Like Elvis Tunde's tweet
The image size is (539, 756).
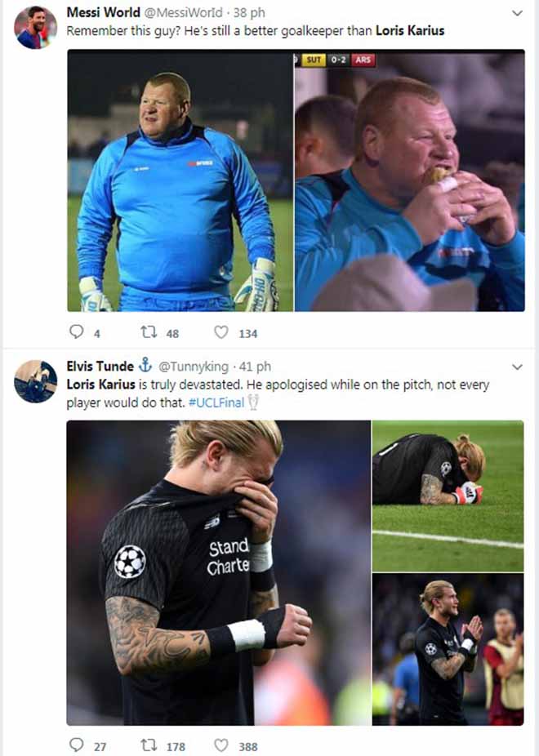221,745
